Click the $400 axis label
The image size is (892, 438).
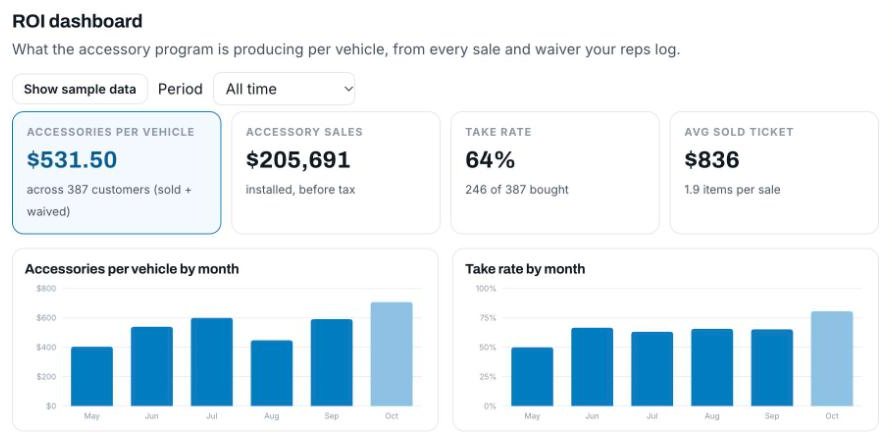46,347
